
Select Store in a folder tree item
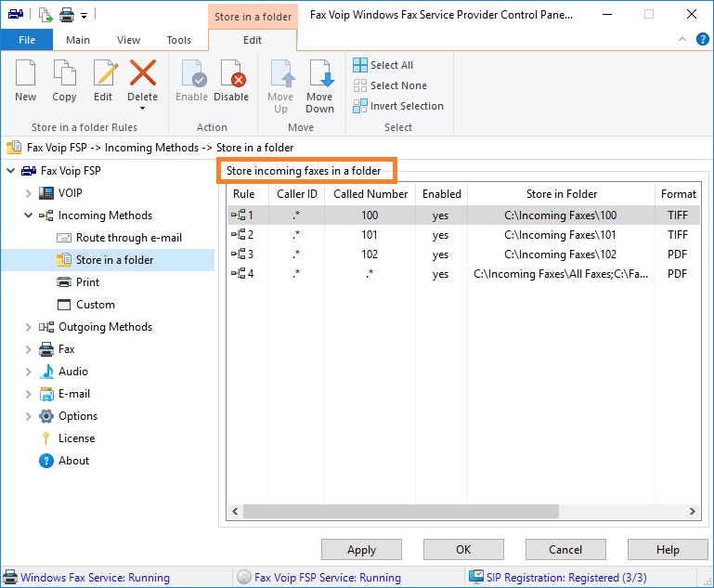coord(108,260)
